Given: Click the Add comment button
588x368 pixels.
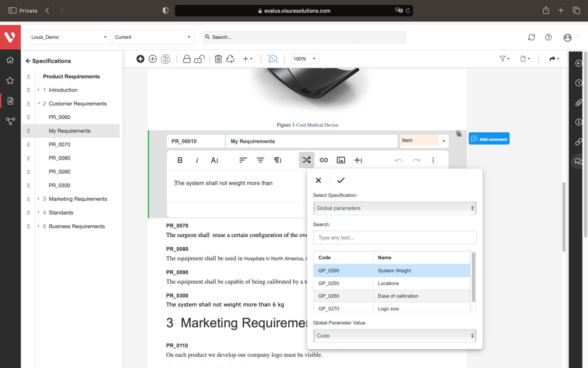Looking at the screenshot, I should (x=489, y=138).
